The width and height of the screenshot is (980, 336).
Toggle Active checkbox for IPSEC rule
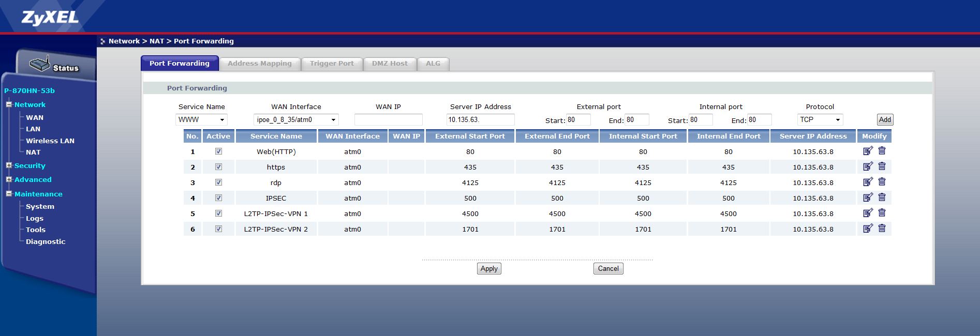(218, 198)
